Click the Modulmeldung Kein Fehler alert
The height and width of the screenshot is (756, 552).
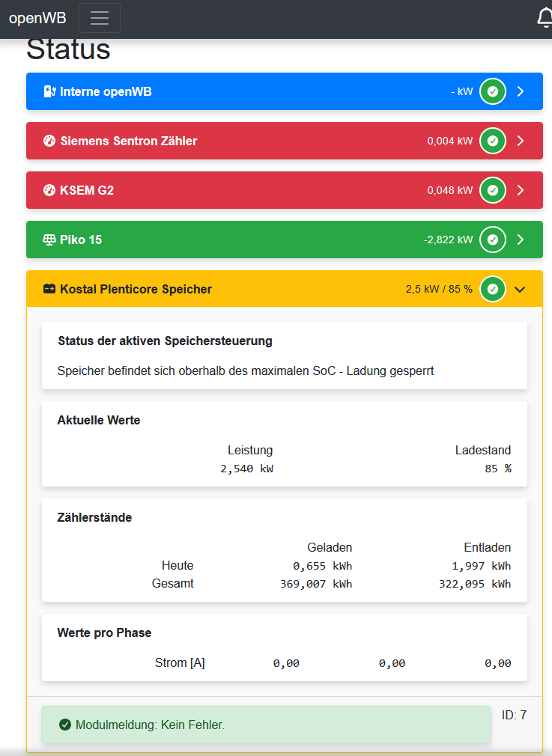[x=266, y=725]
